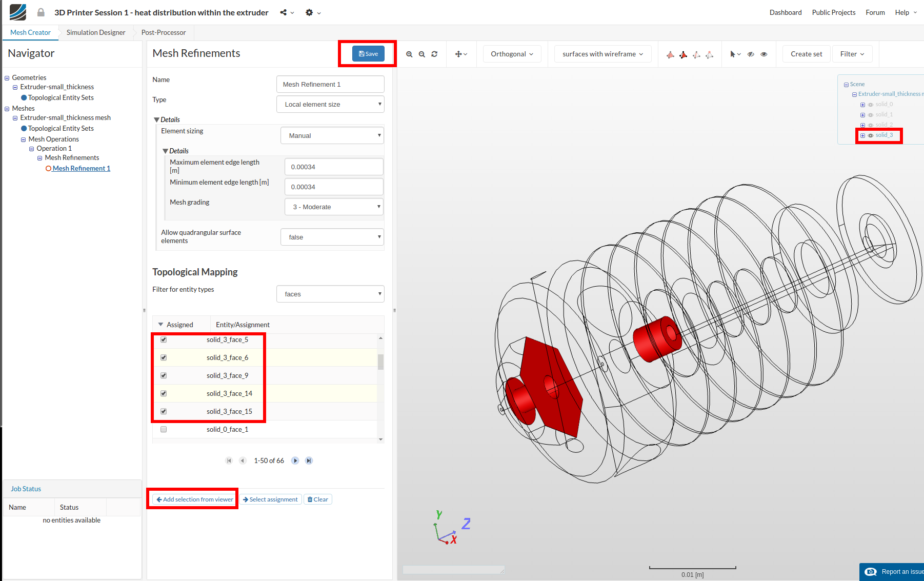Check the solid_0_face_1 assignment checkbox

pyautogui.click(x=164, y=429)
